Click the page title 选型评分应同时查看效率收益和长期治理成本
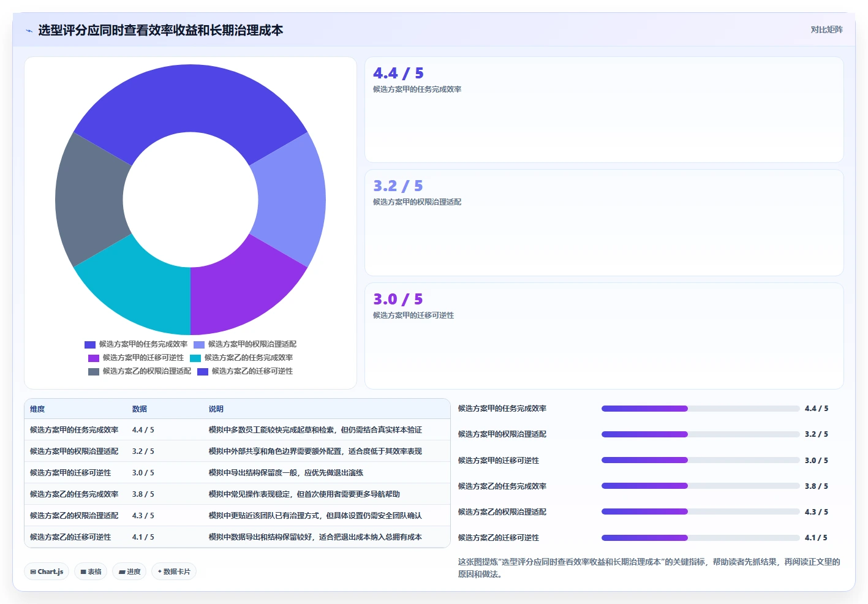This screenshot has height=604, width=868. pos(160,31)
